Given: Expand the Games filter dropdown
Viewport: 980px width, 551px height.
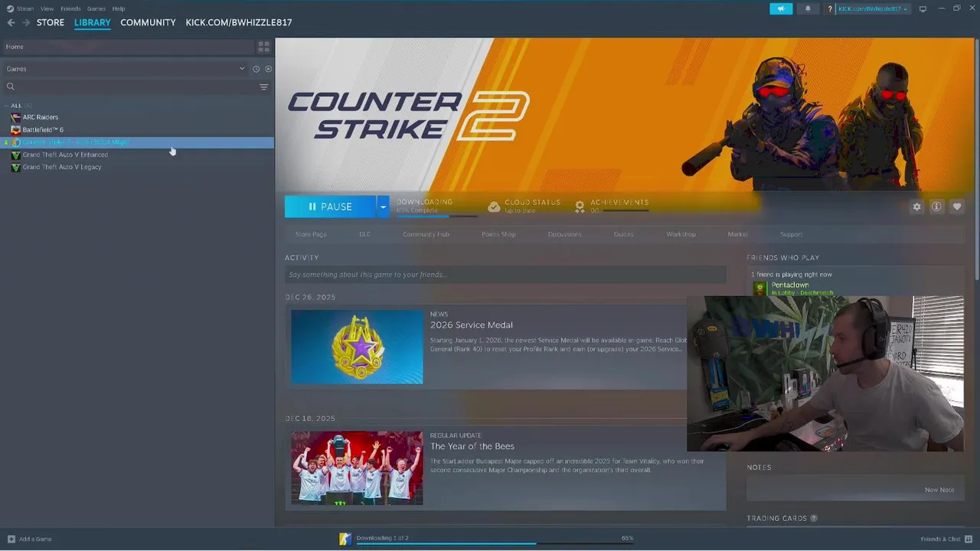Looking at the screenshot, I should [x=124, y=69].
